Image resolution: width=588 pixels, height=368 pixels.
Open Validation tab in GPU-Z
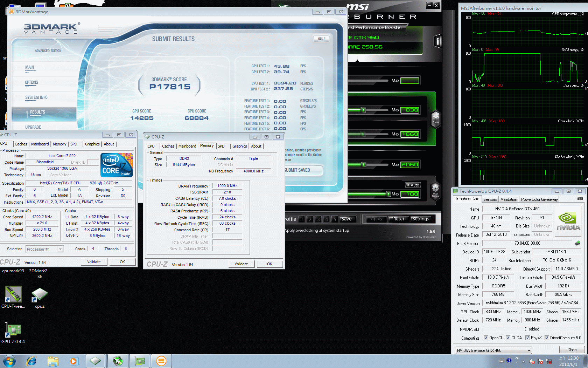click(x=509, y=199)
